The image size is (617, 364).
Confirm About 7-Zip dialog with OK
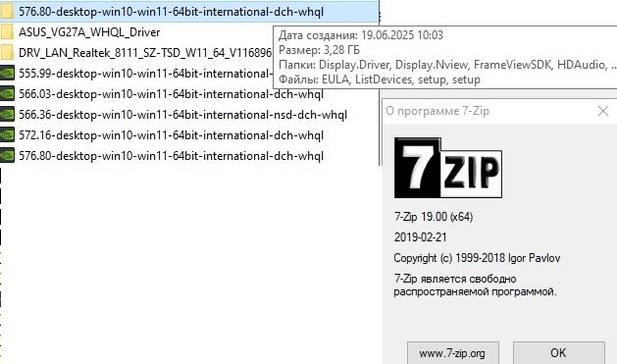559,353
